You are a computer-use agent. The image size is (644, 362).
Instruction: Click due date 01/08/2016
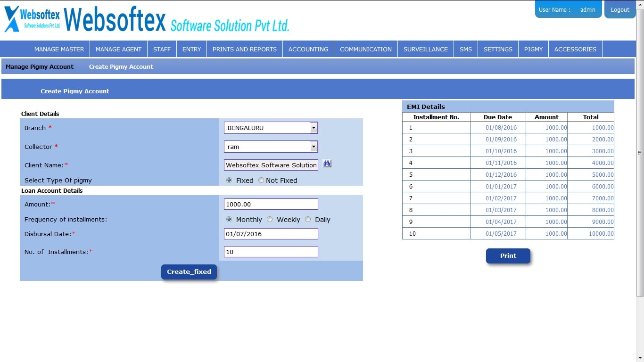(x=501, y=127)
